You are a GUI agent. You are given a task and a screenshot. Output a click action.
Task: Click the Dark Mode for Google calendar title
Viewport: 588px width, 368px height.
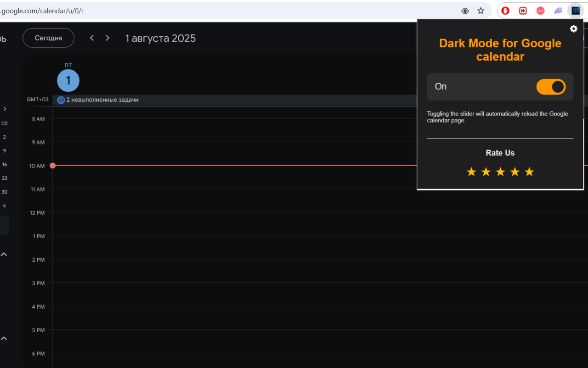point(500,50)
